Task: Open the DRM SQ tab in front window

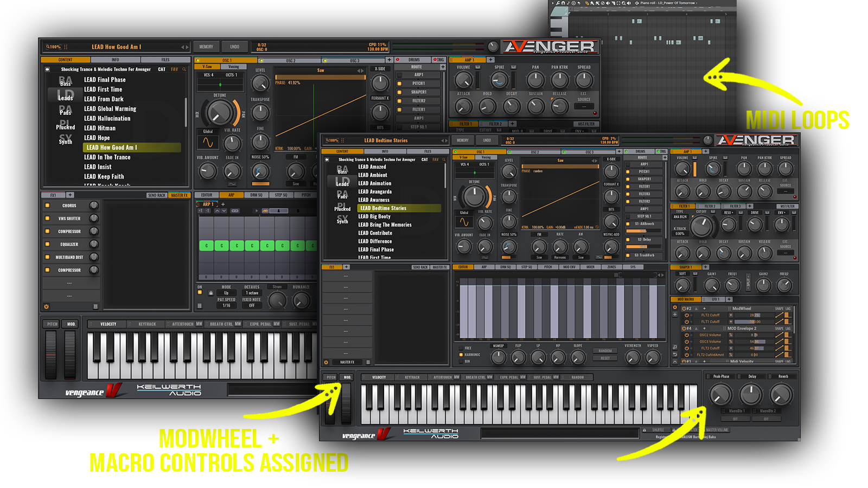Action: (506, 267)
